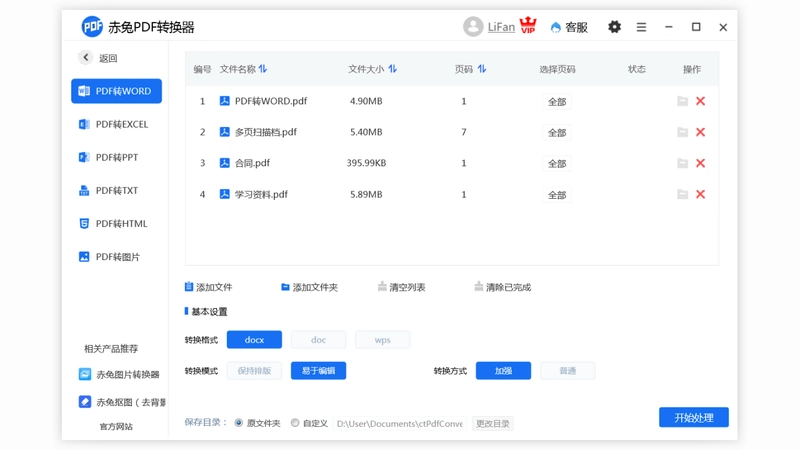
Task: Open the hamburger menu icon
Action: coord(641,27)
